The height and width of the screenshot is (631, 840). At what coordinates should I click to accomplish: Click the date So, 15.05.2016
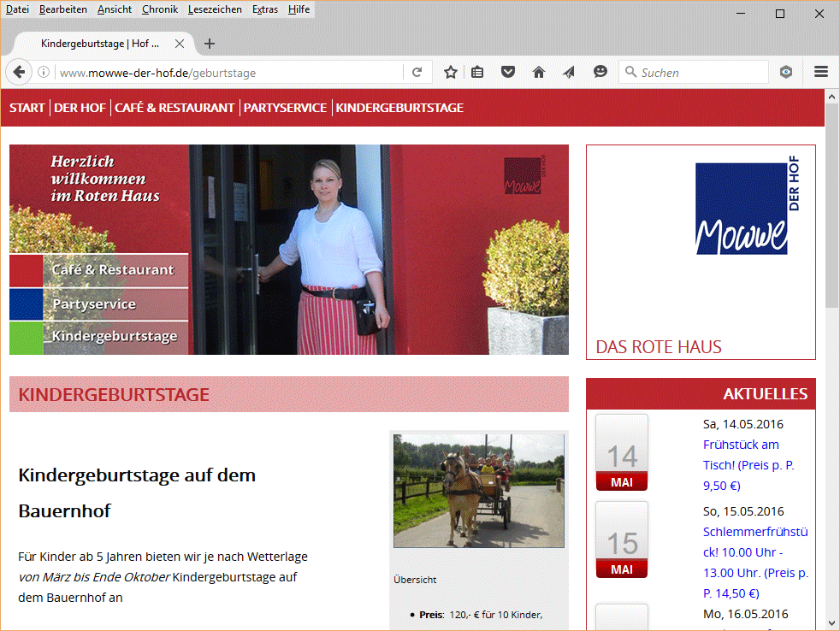pyautogui.click(x=743, y=511)
